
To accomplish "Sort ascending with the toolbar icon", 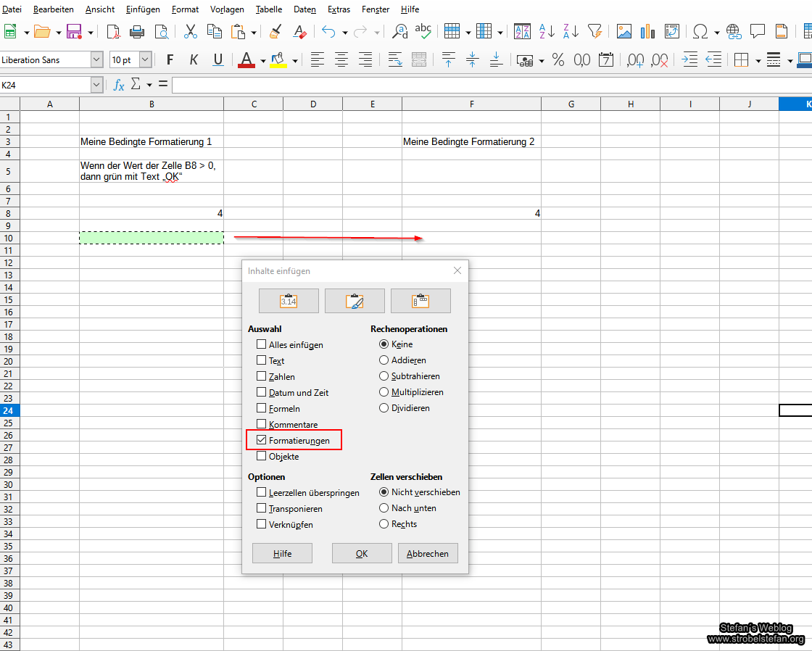I will click(x=544, y=31).
